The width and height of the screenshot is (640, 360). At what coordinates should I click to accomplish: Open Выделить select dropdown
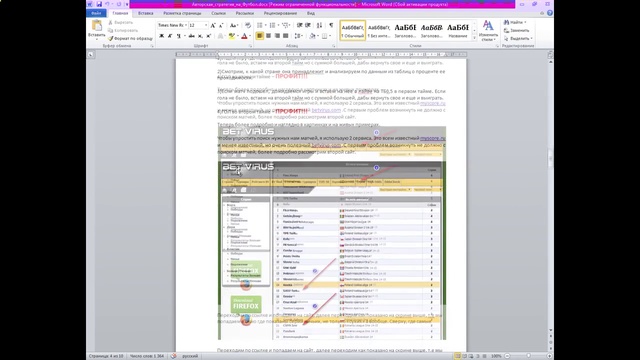coord(531,38)
